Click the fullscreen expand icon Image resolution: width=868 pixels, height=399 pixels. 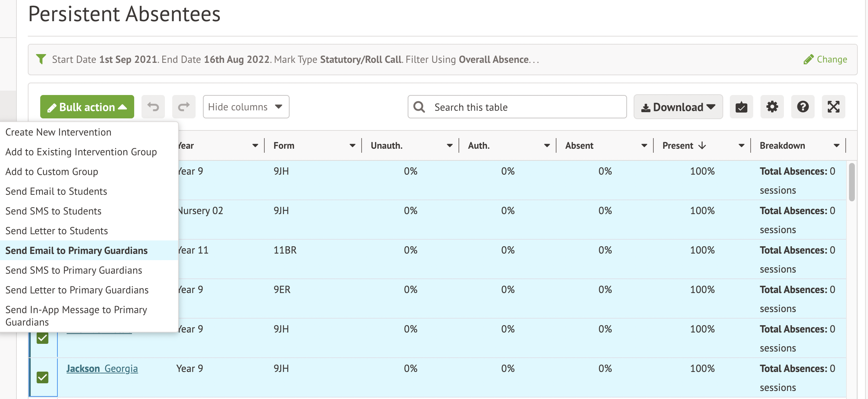[x=833, y=107]
